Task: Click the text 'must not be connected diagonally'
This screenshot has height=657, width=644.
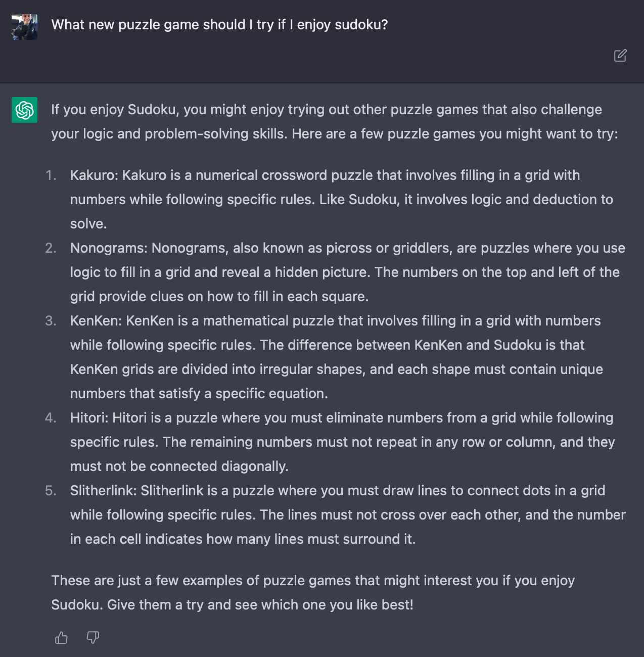Action: [178, 466]
